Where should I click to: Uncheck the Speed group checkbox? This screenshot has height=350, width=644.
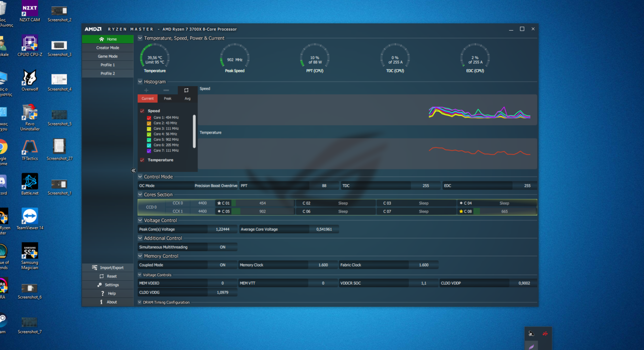[142, 111]
